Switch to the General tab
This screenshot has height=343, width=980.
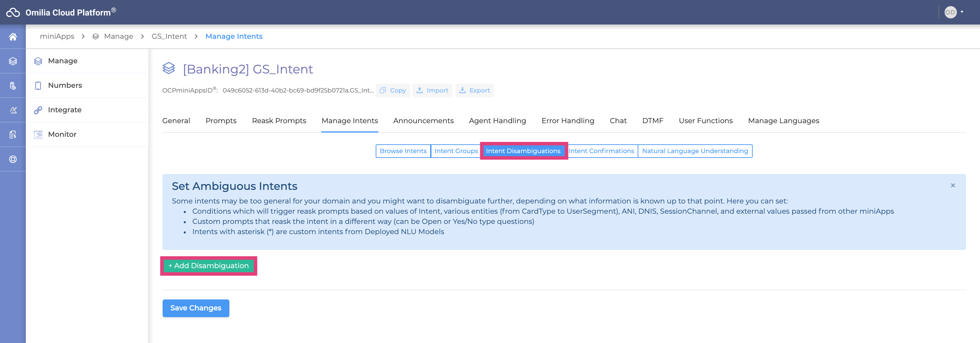[x=176, y=120]
